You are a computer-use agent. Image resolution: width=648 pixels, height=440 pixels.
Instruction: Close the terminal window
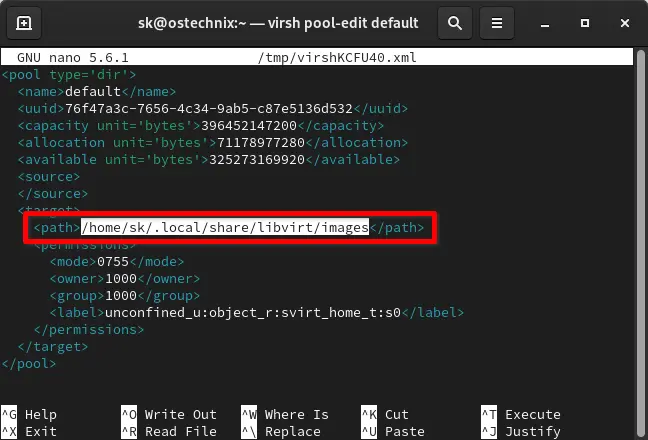[625, 23]
